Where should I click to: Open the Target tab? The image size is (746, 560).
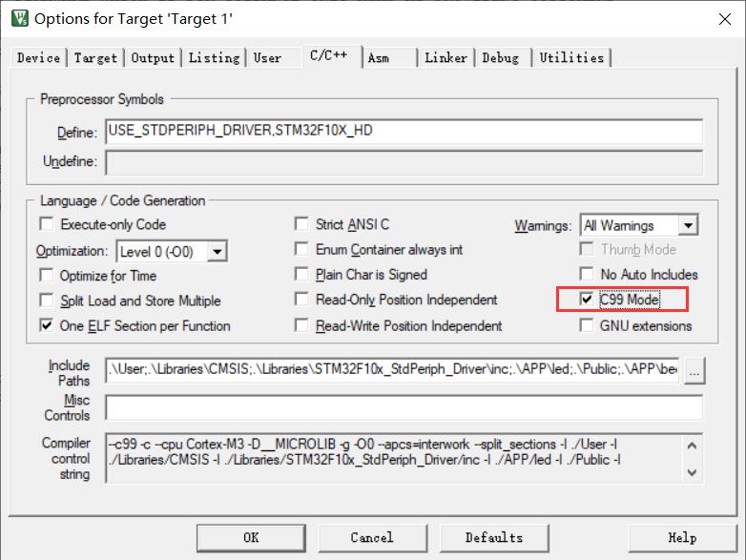tap(95, 58)
